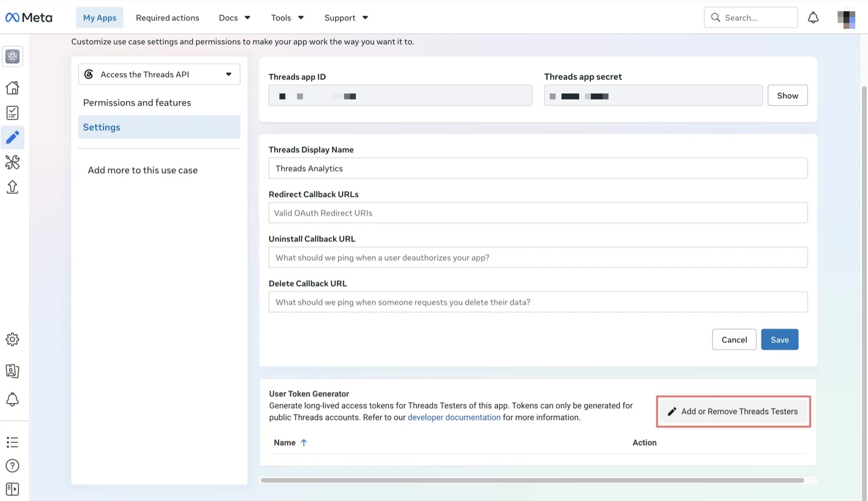Select the pencil Use cases icon
868x501 pixels.
point(13,137)
